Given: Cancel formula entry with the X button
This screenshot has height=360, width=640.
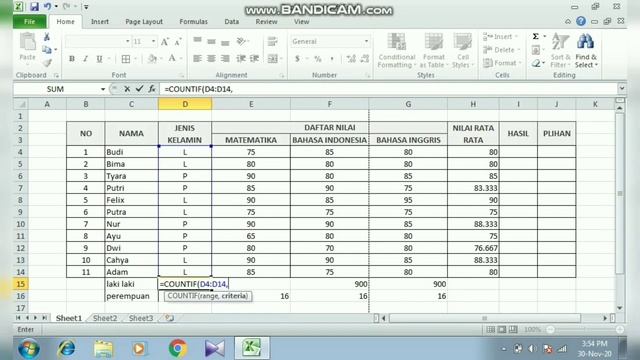Looking at the screenshot, I should tap(127, 89).
